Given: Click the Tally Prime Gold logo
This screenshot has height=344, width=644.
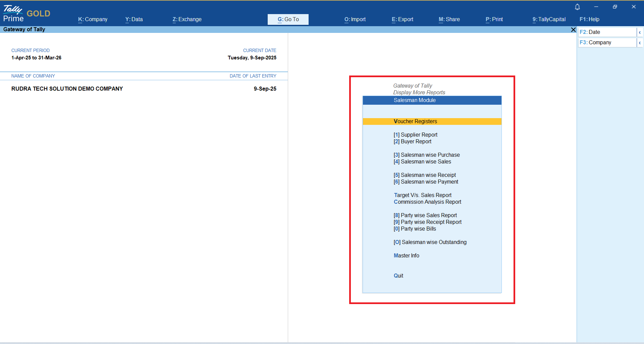Looking at the screenshot, I should [26, 13].
